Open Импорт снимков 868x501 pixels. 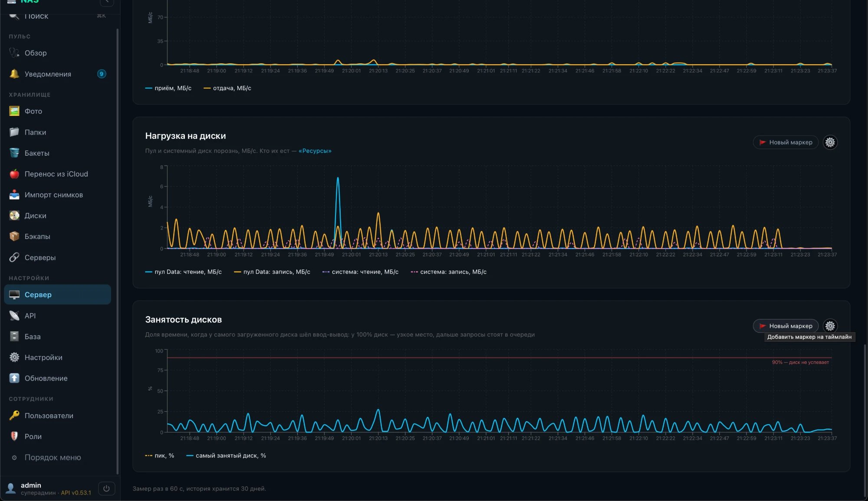click(x=57, y=195)
